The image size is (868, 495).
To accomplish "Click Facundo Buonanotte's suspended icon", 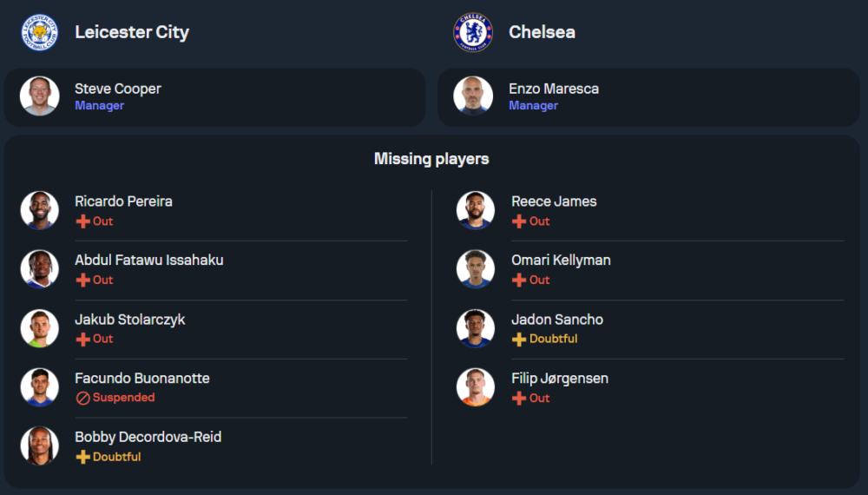I will [83, 398].
